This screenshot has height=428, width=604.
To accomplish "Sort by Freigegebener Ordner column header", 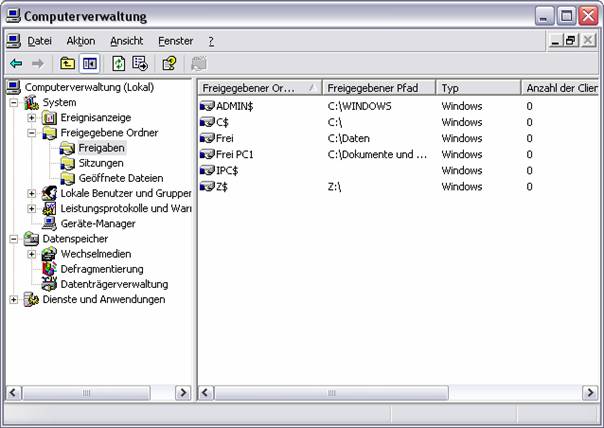I will coord(260,88).
